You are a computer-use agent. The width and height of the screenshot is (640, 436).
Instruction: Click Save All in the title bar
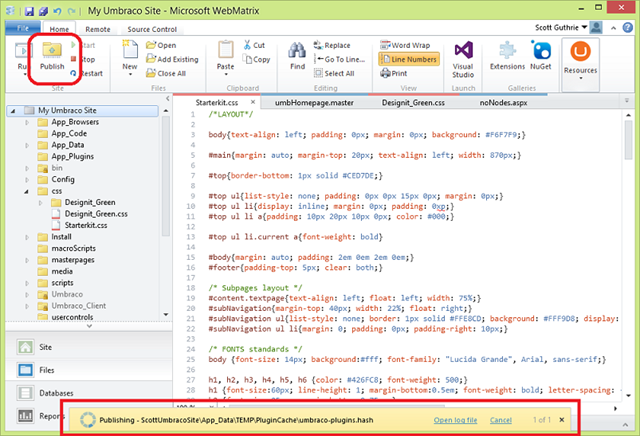43,11
